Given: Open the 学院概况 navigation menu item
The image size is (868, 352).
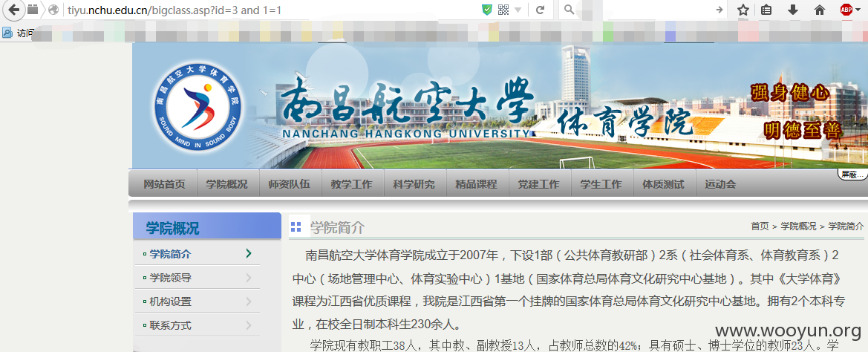Looking at the screenshot, I should tap(227, 184).
